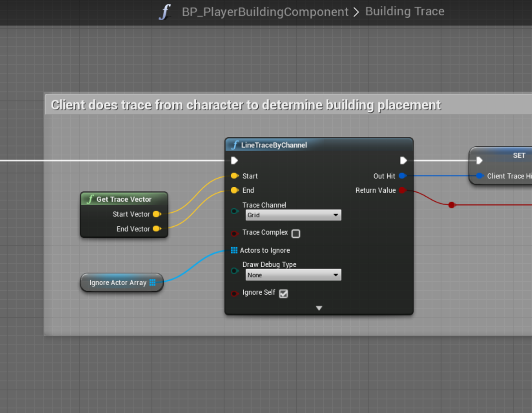
Task: Click the LineTraceByChannel output execution pin
Action: pyautogui.click(x=403, y=160)
